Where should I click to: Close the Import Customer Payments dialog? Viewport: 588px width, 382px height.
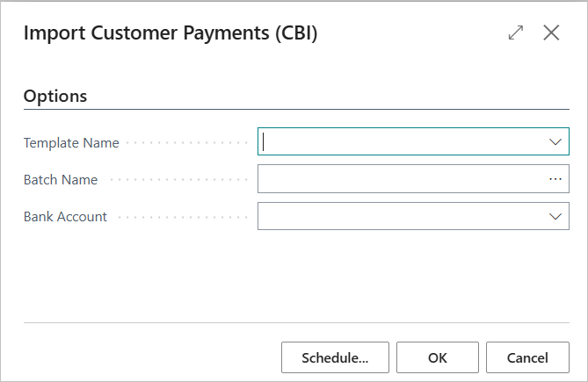551,32
